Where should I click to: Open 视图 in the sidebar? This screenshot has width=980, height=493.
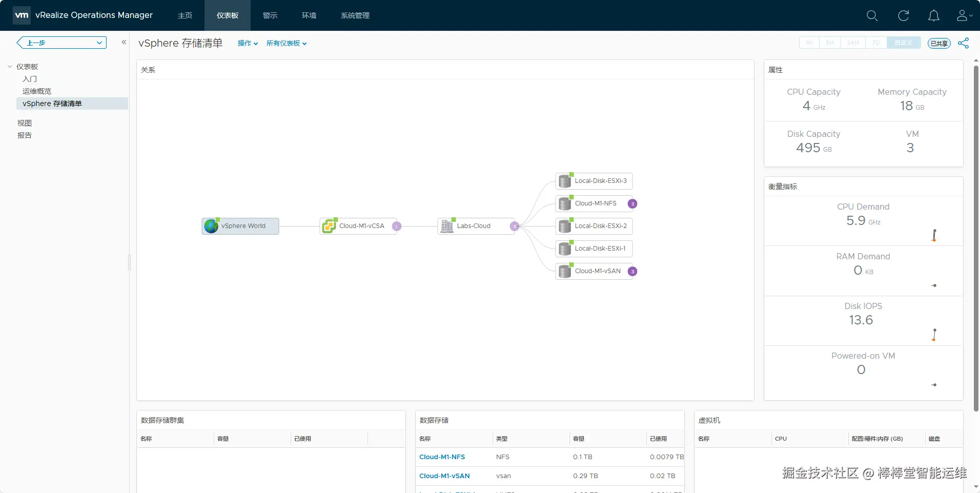click(25, 123)
